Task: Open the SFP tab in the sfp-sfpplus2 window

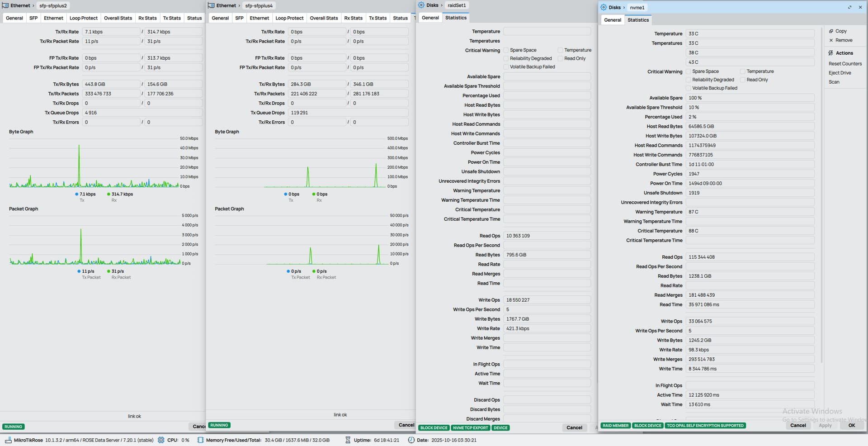Action: (33, 18)
